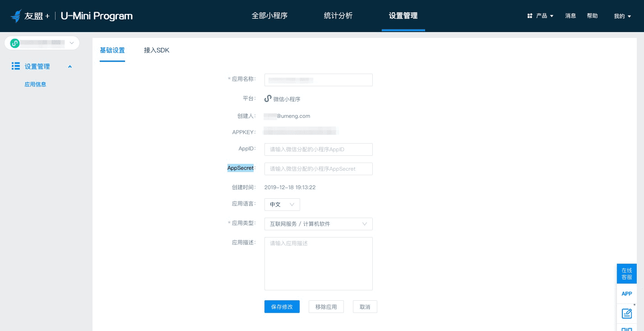Focus the AppSecret input field
This screenshot has height=331, width=644.
pos(319,169)
